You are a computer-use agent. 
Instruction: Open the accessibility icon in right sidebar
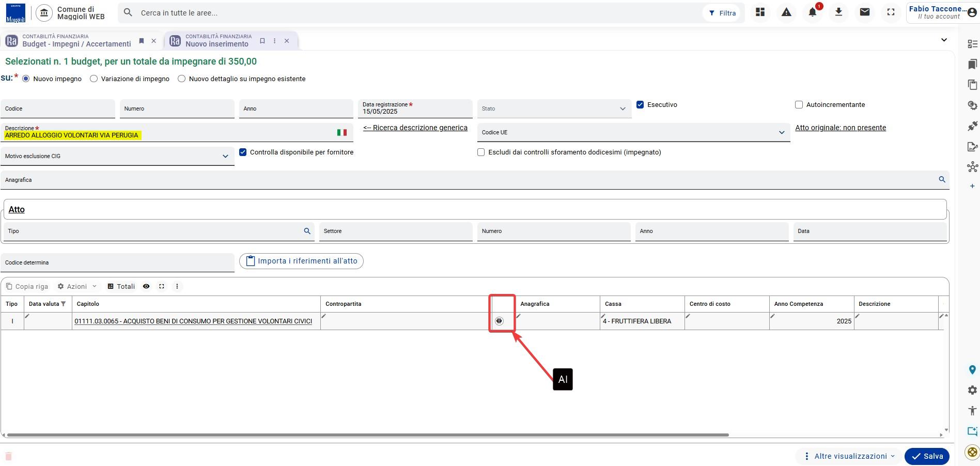pyautogui.click(x=972, y=411)
